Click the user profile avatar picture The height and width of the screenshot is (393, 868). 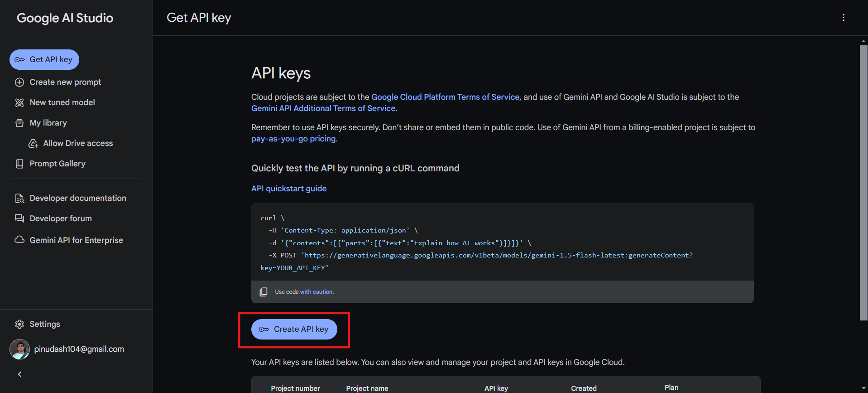(x=19, y=349)
